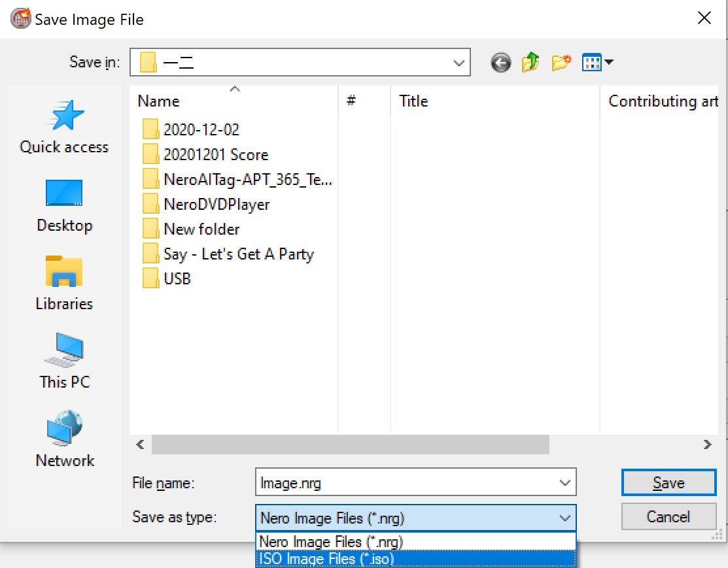Create a new folder icon
Image resolution: width=728 pixels, height=568 pixels.
[x=561, y=62]
